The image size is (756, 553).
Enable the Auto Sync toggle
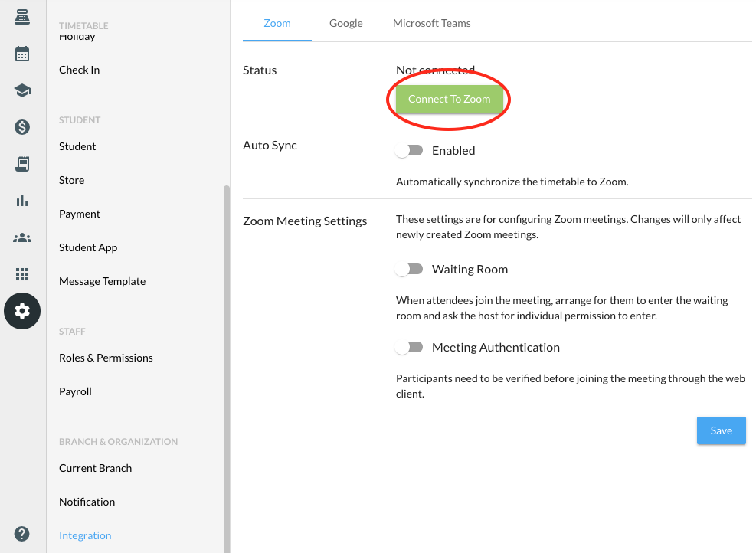(x=409, y=151)
